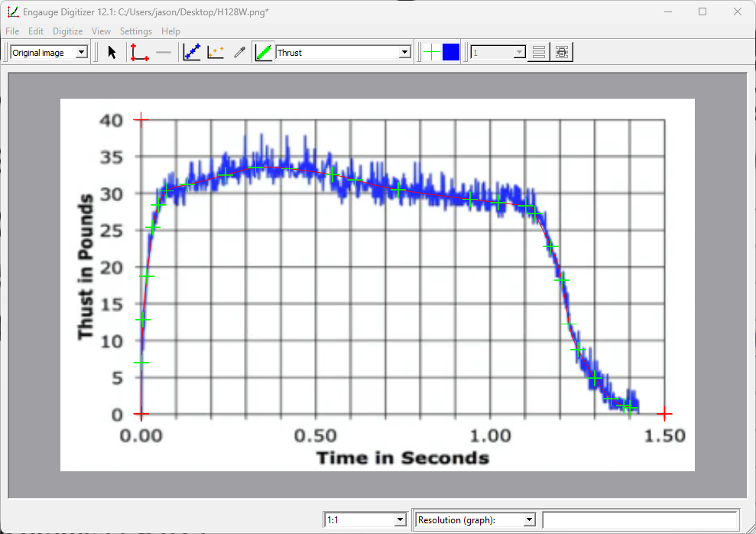
Task: Click the green cross point style indicator
Action: click(431, 52)
